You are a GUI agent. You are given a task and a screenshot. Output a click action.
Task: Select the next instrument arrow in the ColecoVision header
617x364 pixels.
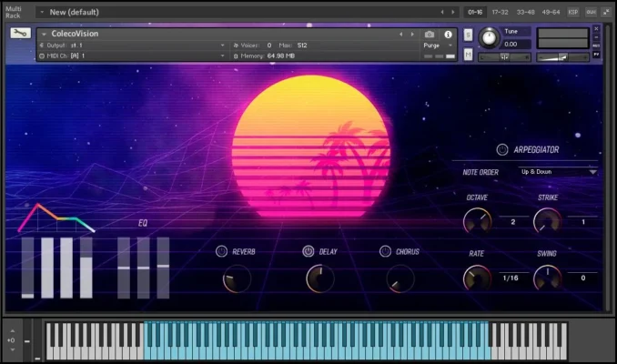(412, 35)
